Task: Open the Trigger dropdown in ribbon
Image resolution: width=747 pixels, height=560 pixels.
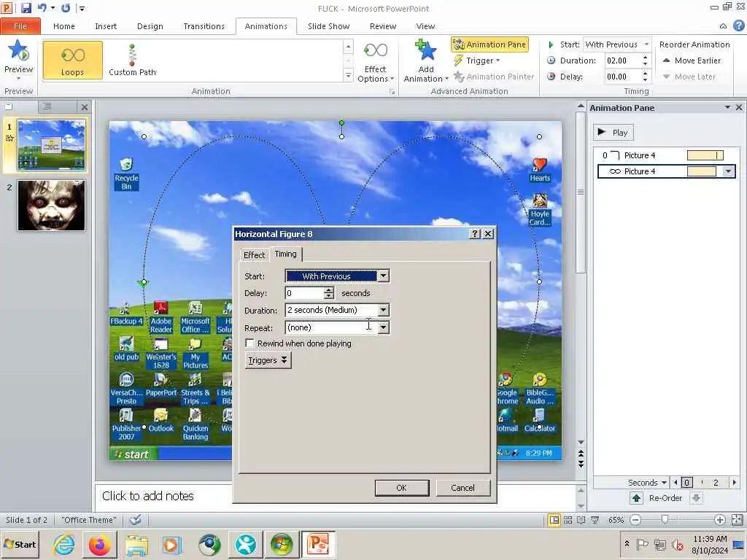Action: point(476,61)
